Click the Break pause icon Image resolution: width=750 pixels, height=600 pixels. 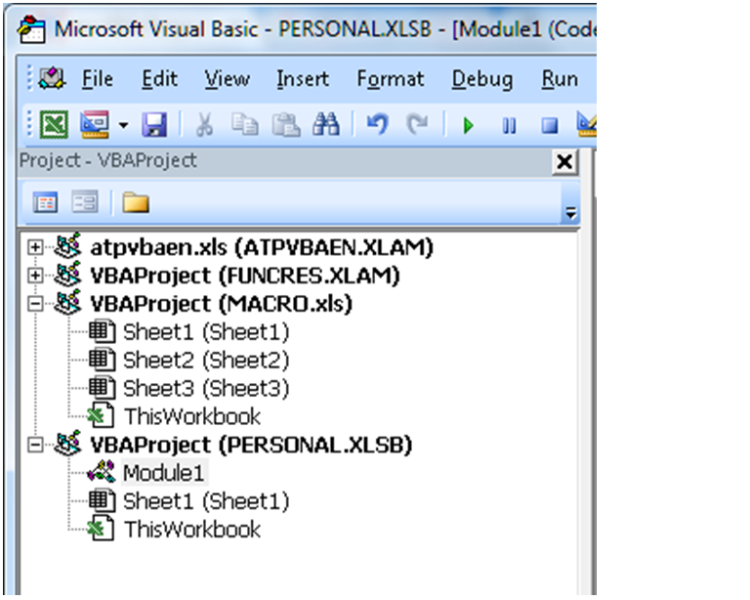[509, 126]
